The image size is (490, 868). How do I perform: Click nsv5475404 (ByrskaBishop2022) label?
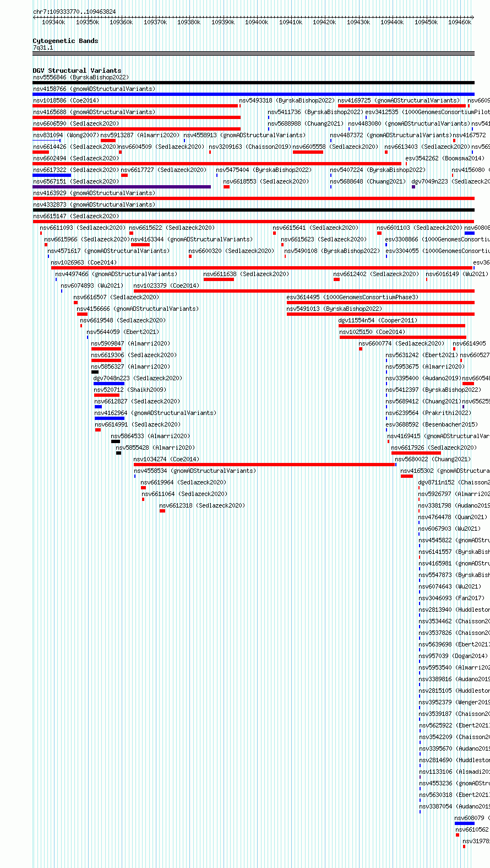coord(264,170)
